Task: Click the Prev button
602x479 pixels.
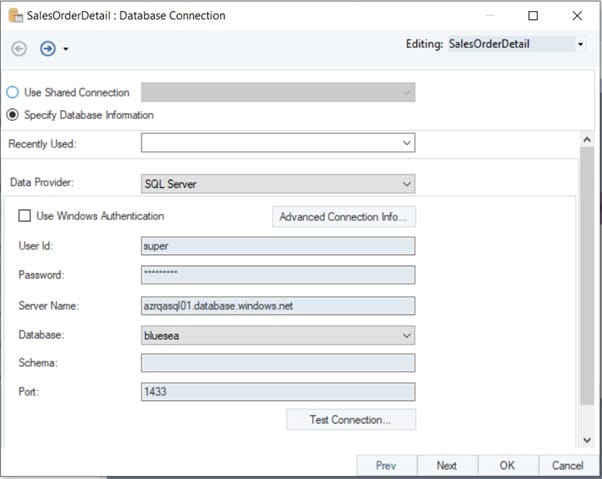Action: tap(386, 466)
